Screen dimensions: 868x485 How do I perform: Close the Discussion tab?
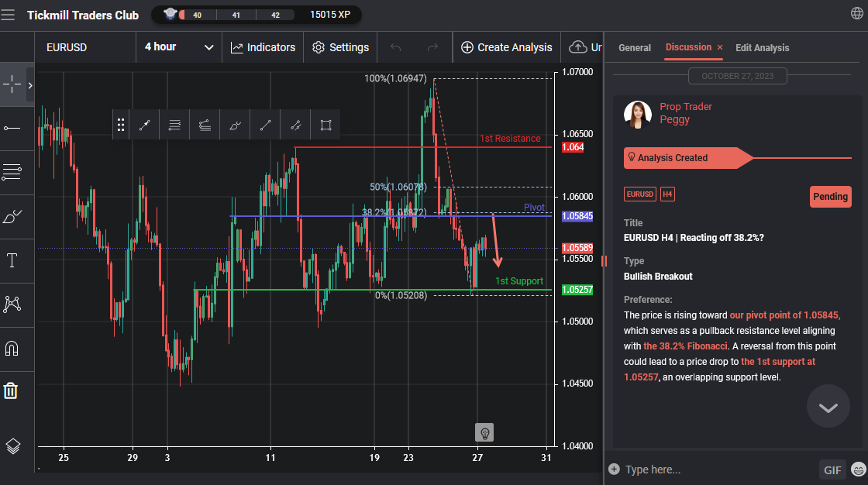720,47
